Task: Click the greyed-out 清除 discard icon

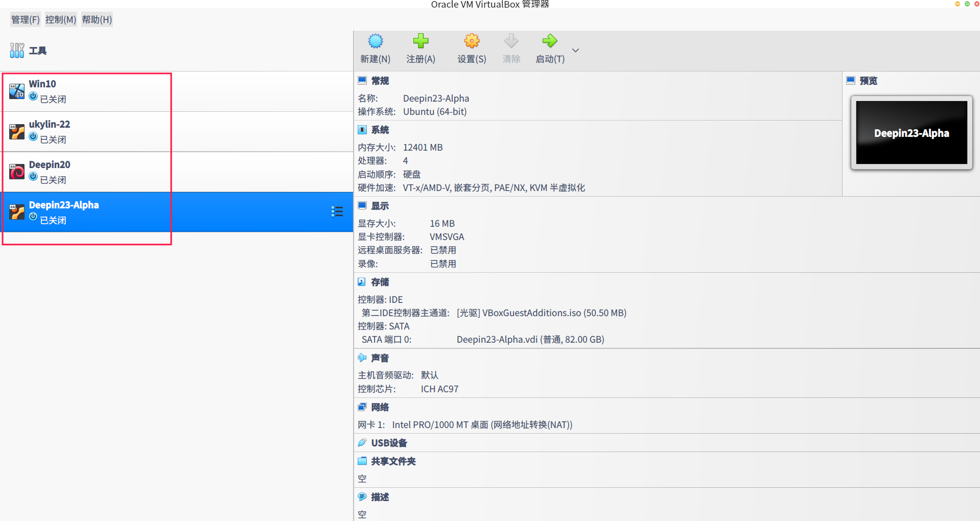Action: coord(510,41)
